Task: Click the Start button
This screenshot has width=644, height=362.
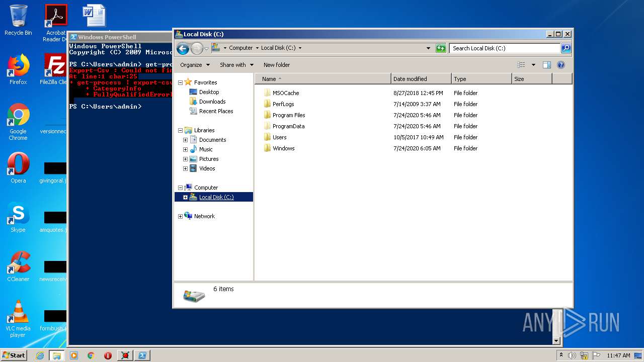Action: click(14, 355)
